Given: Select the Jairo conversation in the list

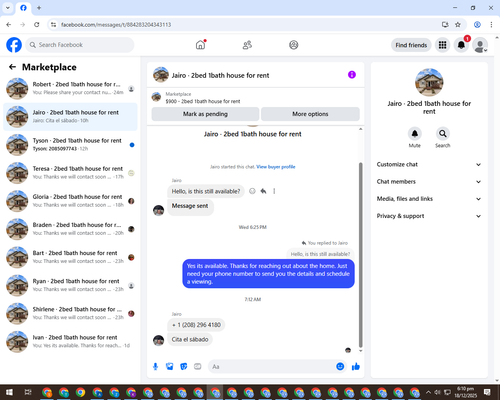Looking at the screenshot, I should [x=70, y=117].
